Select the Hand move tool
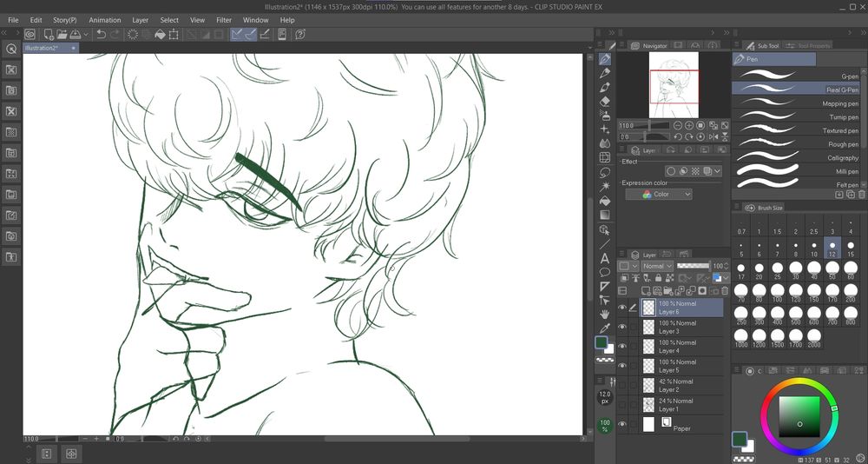The width and height of the screenshot is (868, 464). tap(605, 315)
